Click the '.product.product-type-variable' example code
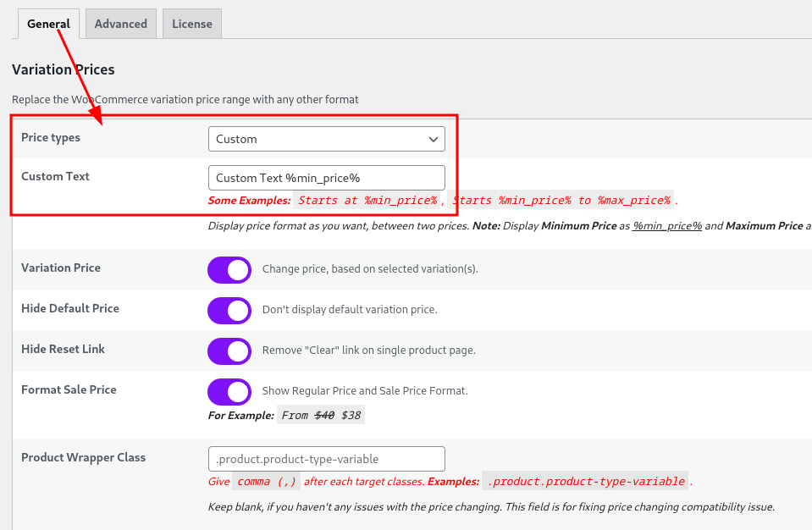The height and width of the screenshot is (530, 812). (x=586, y=482)
